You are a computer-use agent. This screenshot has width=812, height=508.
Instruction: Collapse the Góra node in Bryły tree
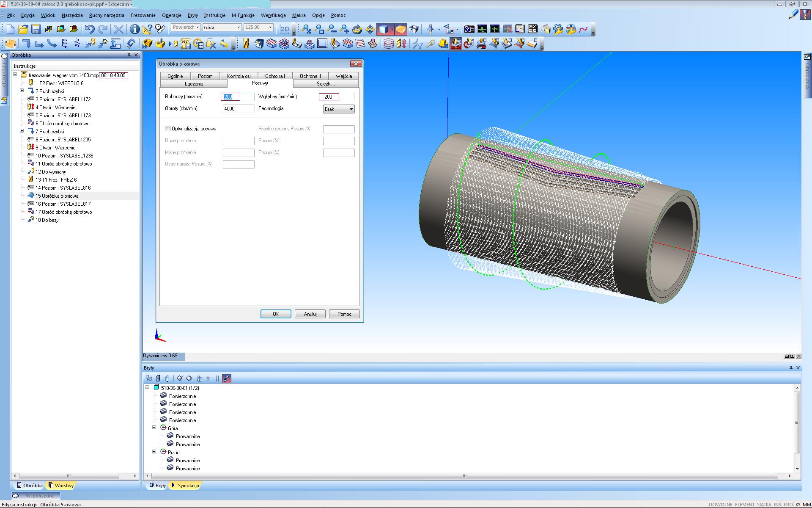tap(154, 428)
